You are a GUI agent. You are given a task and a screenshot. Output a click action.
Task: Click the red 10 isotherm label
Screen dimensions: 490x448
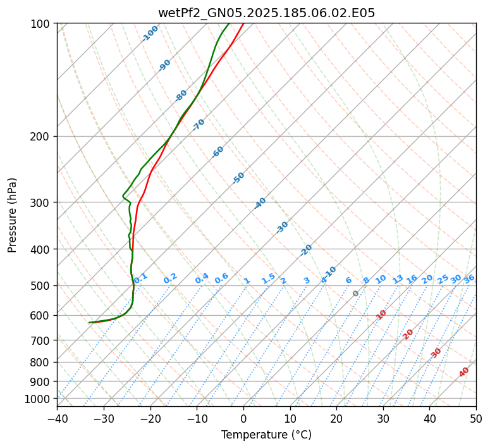(x=381, y=314)
